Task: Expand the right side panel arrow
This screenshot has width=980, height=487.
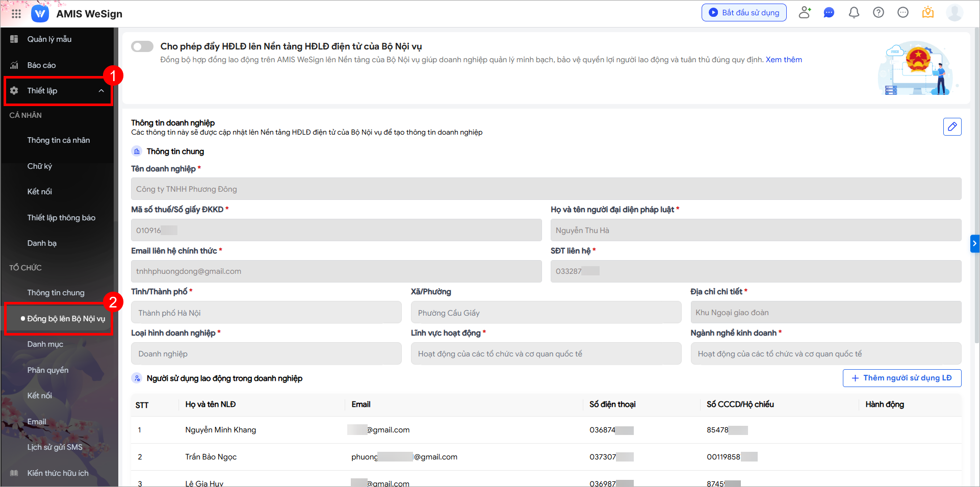Action: (x=974, y=244)
